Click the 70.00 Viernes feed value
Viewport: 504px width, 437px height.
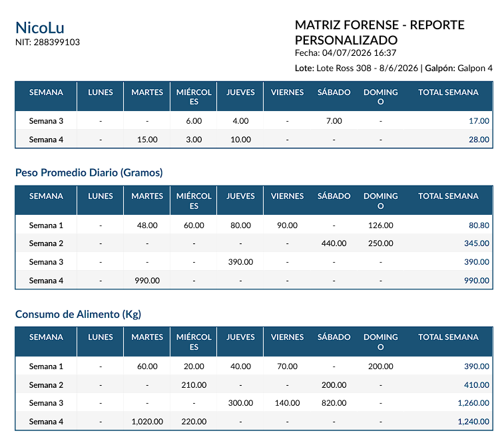point(288,366)
